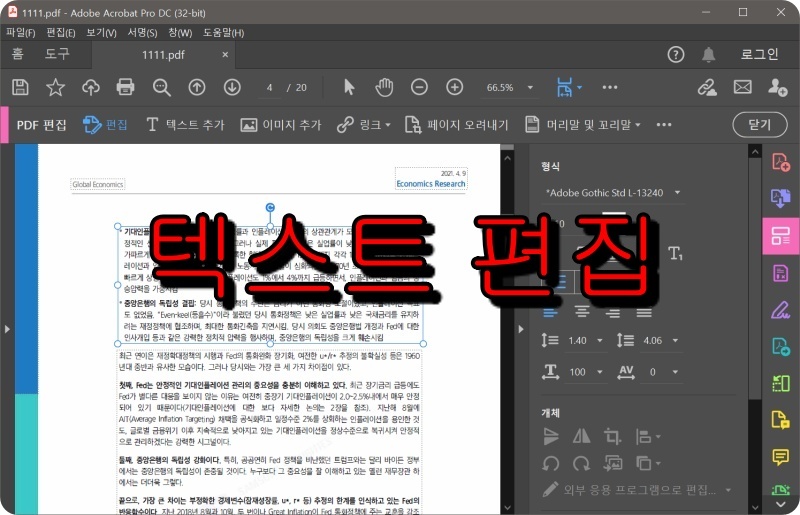Screen dimensions: 800x515
Task: Toggle align text left
Action: [550, 312]
